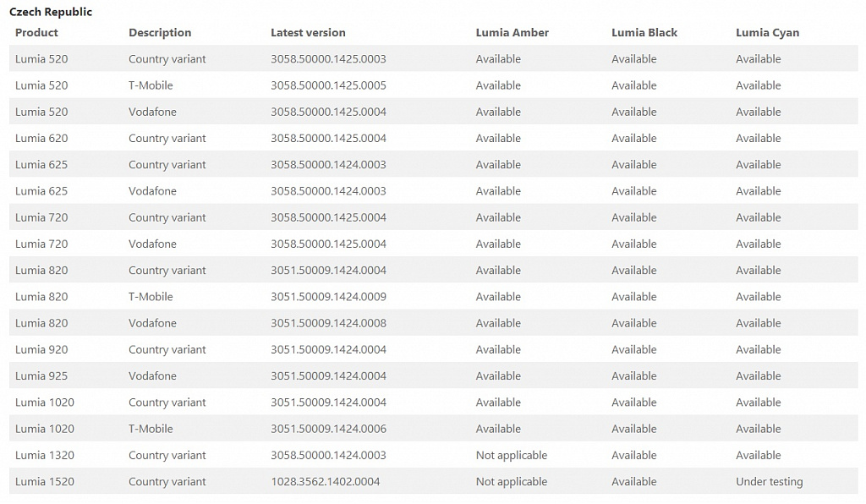Select Not applicable in the Lumia 1320 row
This screenshot has width=866, height=504.
512,455
